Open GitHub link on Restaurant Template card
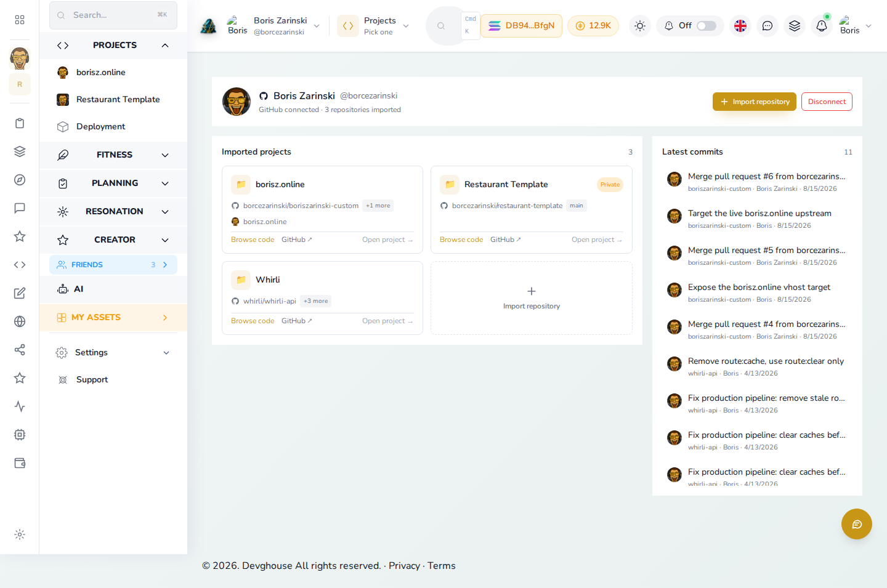Image resolution: width=887 pixels, height=588 pixels. [506, 240]
